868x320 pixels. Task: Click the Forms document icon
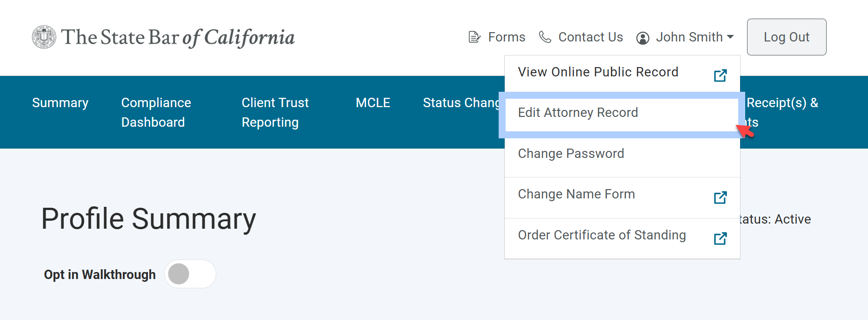pos(474,37)
